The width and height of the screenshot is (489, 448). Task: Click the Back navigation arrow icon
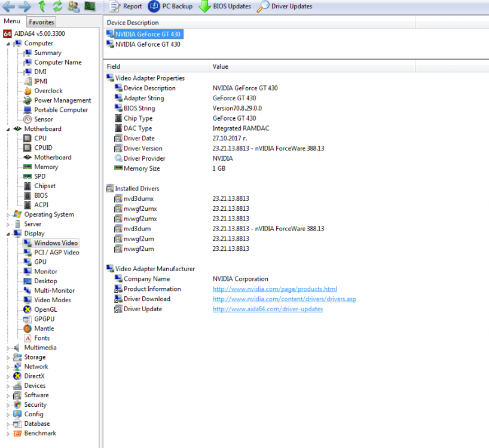point(8,6)
